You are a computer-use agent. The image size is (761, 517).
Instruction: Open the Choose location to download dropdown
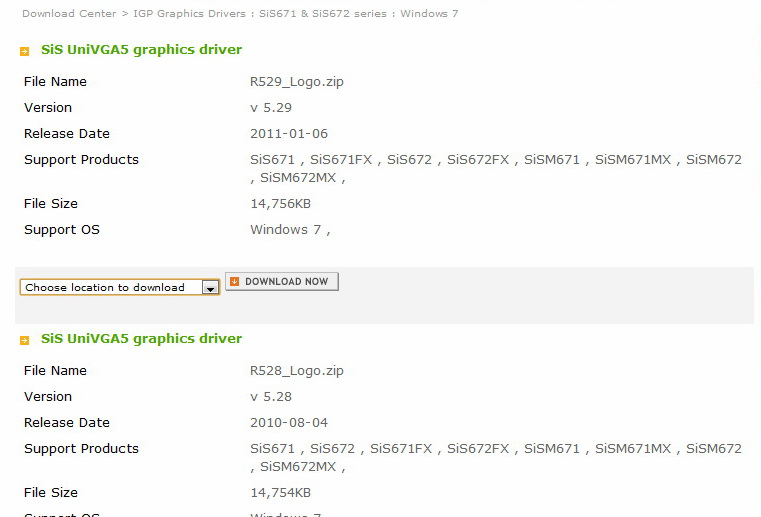click(119, 287)
